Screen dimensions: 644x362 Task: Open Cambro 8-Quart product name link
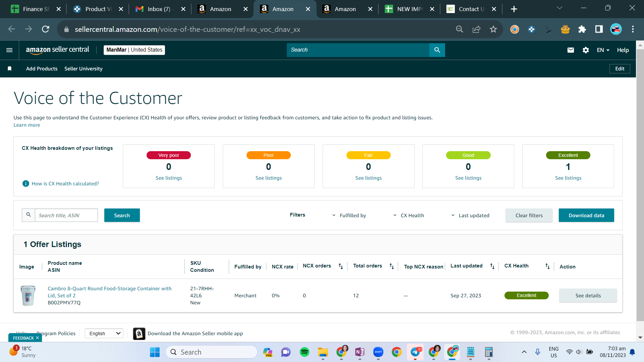[x=110, y=292]
